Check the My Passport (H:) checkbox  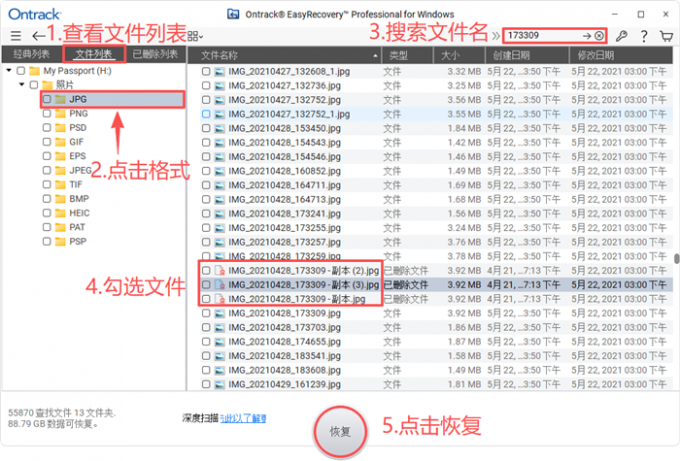(x=21, y=70)
